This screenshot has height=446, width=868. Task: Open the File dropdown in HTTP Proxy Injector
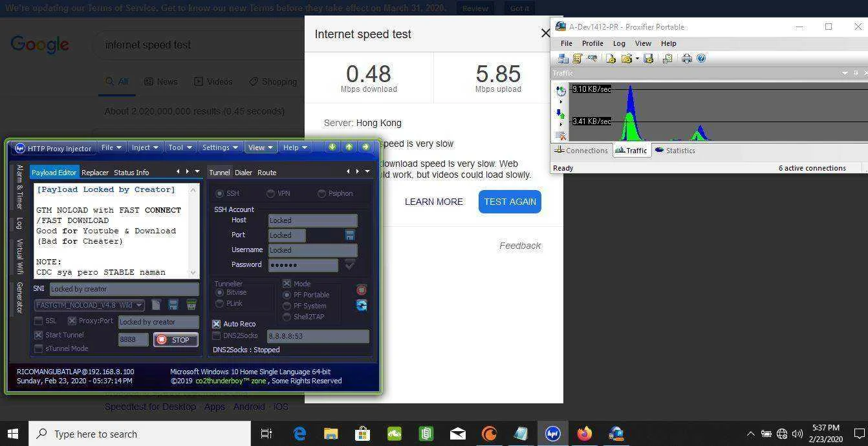[112, 147]
